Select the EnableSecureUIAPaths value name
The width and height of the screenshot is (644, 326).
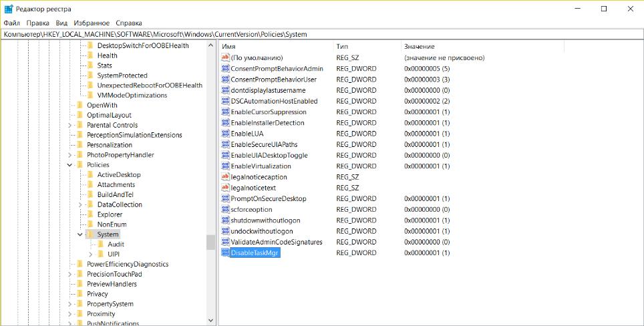264,144
